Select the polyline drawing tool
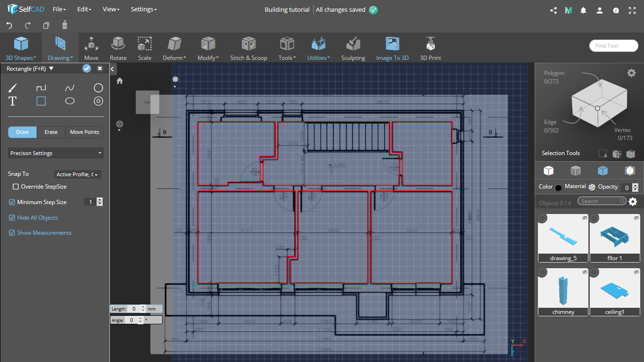This screenshot has width=644, height=362. pos(41,88)
